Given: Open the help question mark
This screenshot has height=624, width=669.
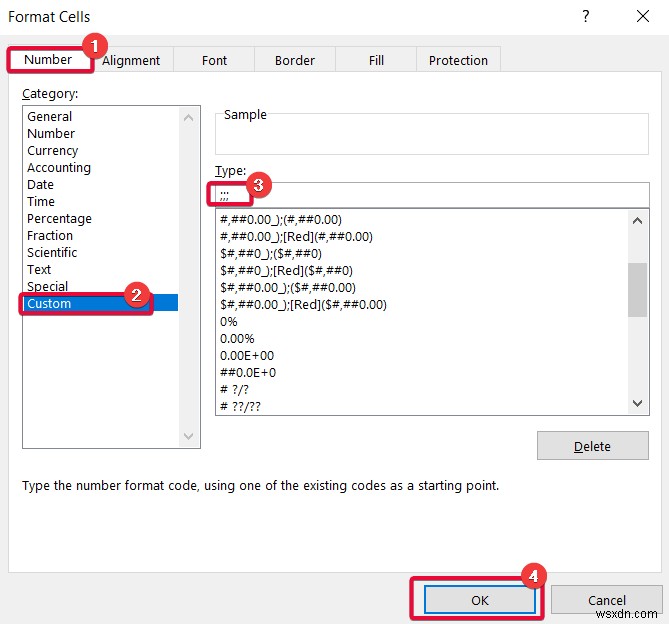Looking at the screenshot, I should tap(586, 17).
